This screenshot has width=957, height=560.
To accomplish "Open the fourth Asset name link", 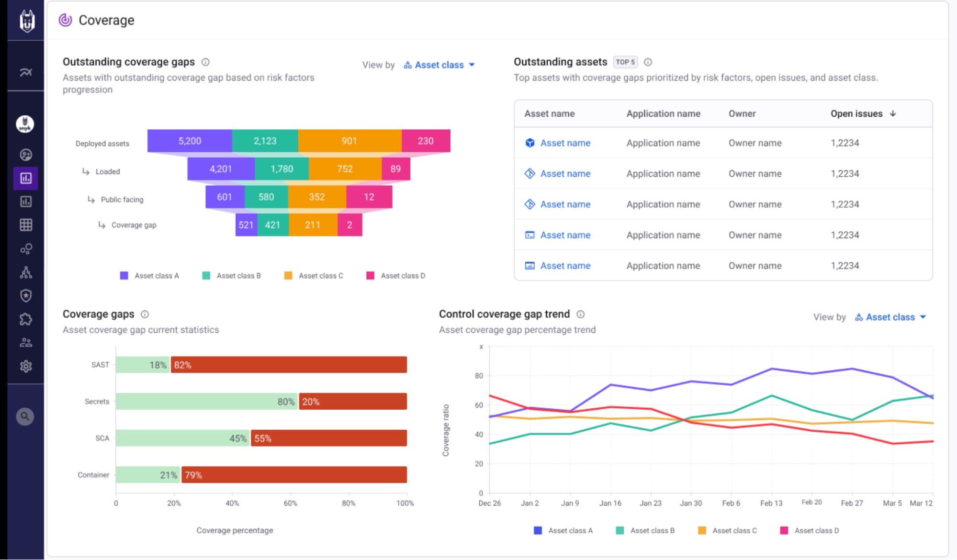I will click(565, 235).
